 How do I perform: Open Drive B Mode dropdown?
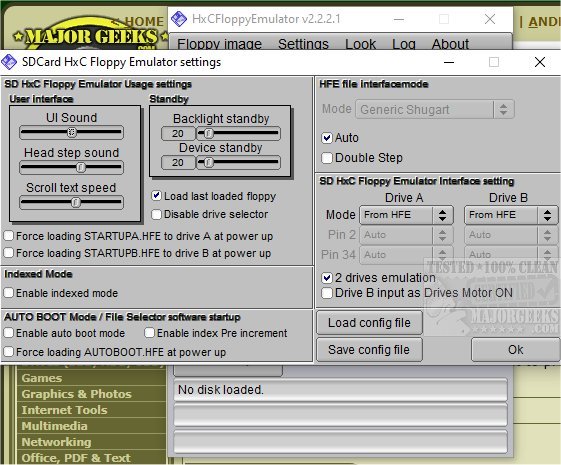point(511,215)
